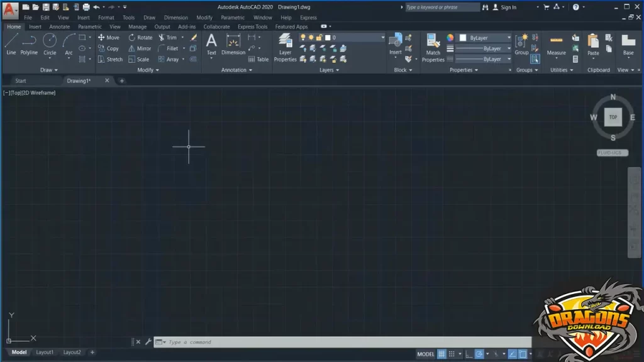Image resolution: width=644 pixels, height=362 pixels.
Task: Click Sign In
Action: pyautogui.click(x=508, y=8)
